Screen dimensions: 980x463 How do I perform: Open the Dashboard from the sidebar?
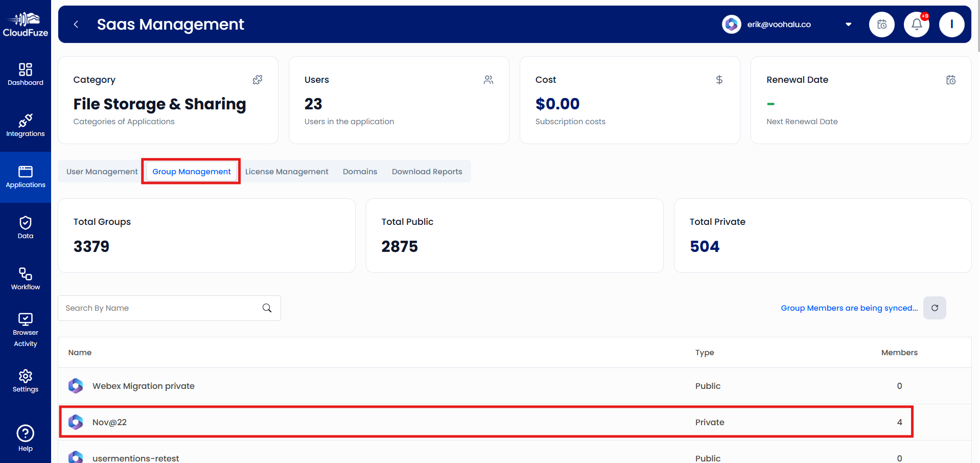(x=25, y=74)
